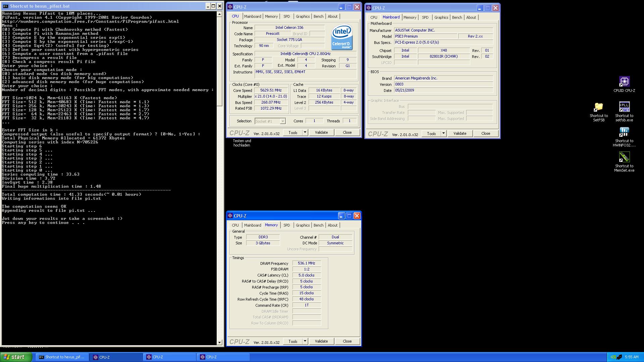Click Validate button in Memory window
Viewport: 644px width, 362px height.
click(x=321, y=341)
